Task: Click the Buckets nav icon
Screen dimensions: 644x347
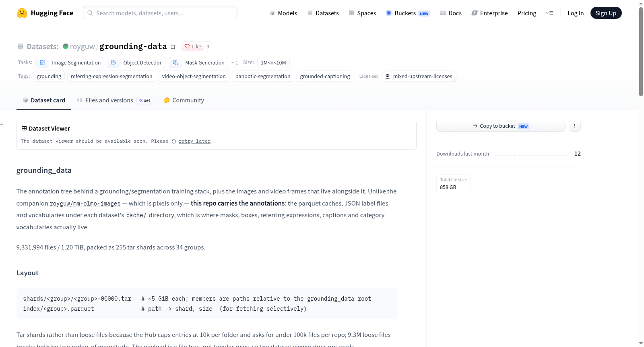Action: 389,13
